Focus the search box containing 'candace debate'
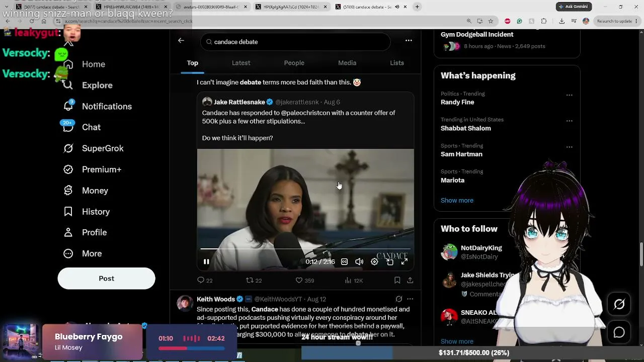 (295, 42)
